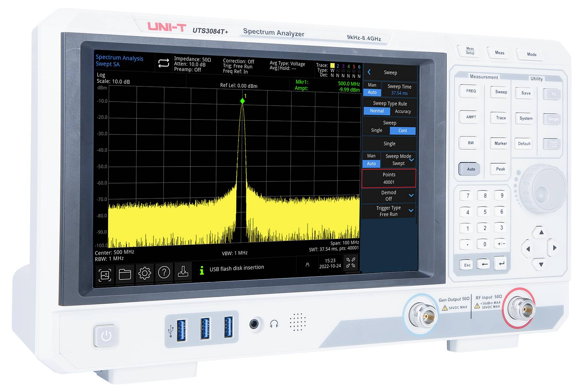Click the highlighted Points 40001 field

389,178
